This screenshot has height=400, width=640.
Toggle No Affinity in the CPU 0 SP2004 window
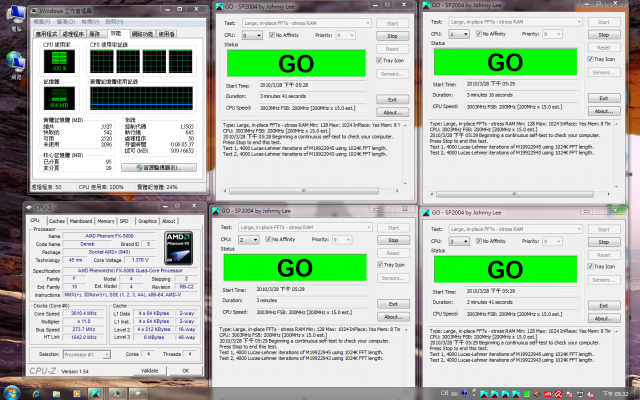click(x=284, y=35)
